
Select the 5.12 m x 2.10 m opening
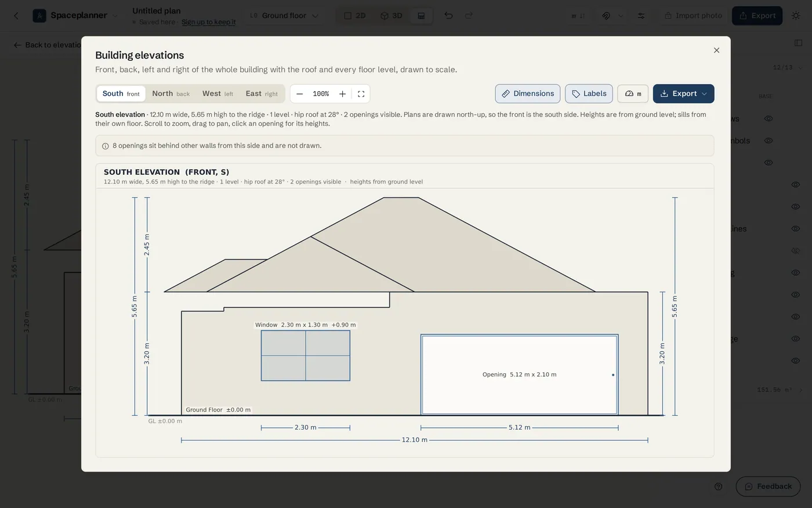point(519,374)
